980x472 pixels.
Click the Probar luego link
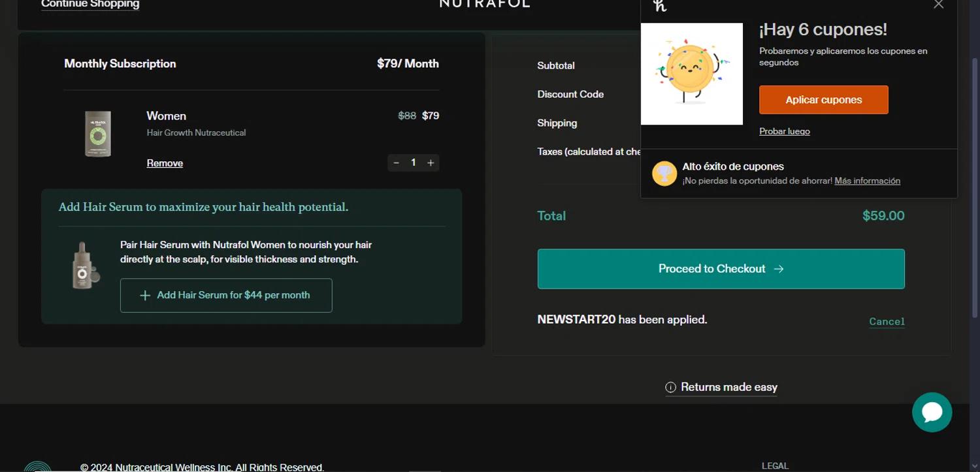tap(784, 131)
